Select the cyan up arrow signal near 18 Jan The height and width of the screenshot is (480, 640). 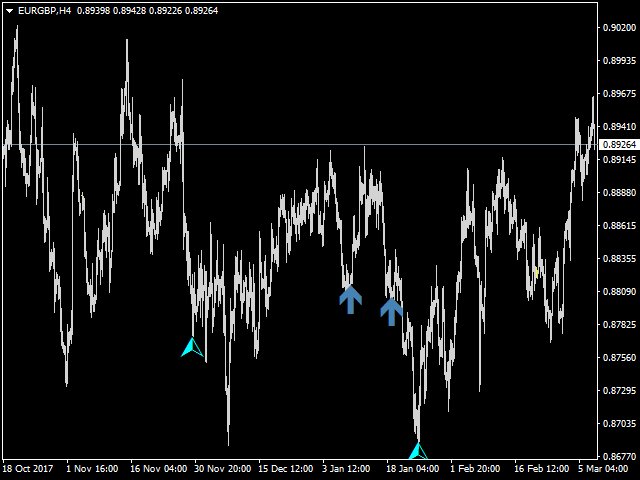418,450
